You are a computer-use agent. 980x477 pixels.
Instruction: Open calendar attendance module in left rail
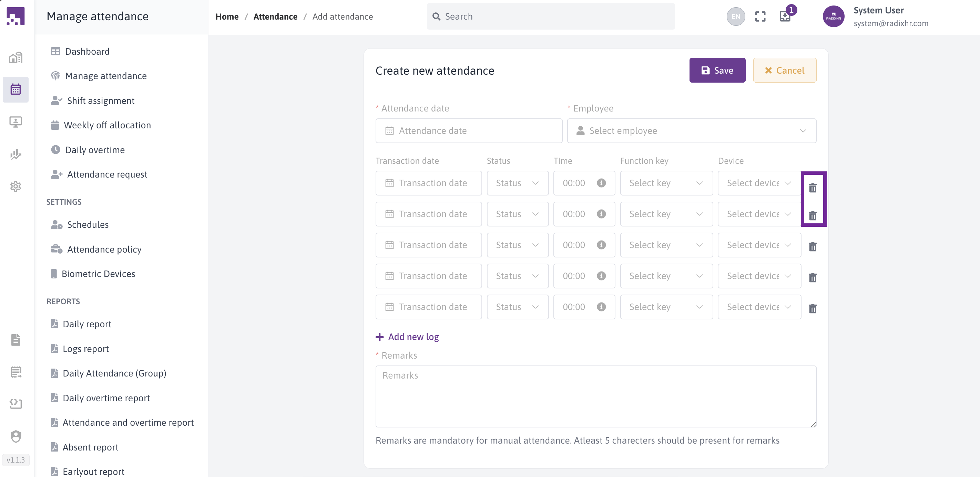point(16,89)
